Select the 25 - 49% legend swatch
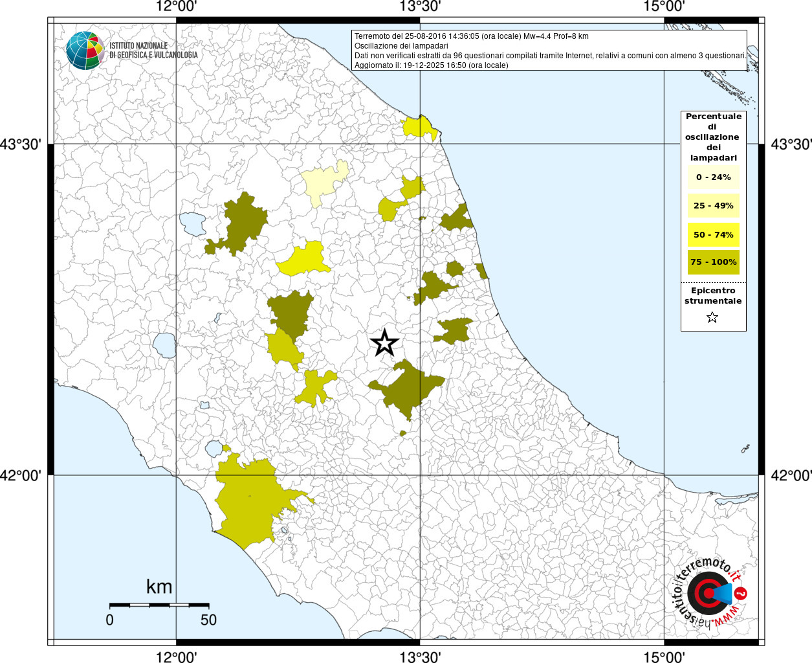 click(713, 206)
